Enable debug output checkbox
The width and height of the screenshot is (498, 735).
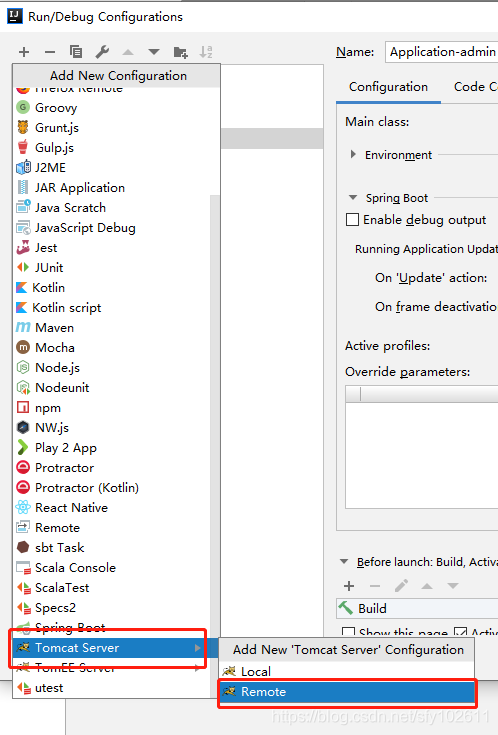[352, 219]
